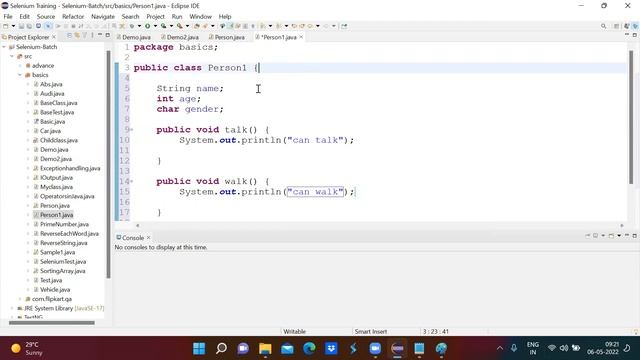The image size is (640, 360).
Task: Open the File menu
Action: pyautogui.click(x=8, y=16)
